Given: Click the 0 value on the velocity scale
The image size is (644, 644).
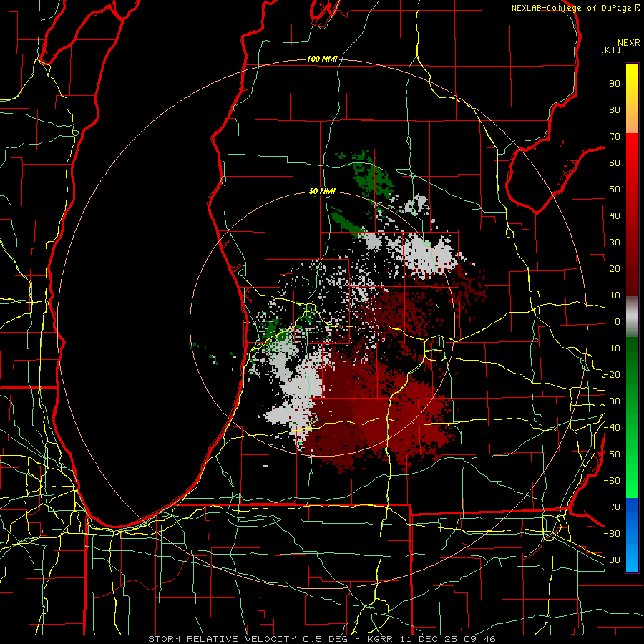Looking at the screenshot, I should click(618, 322).
